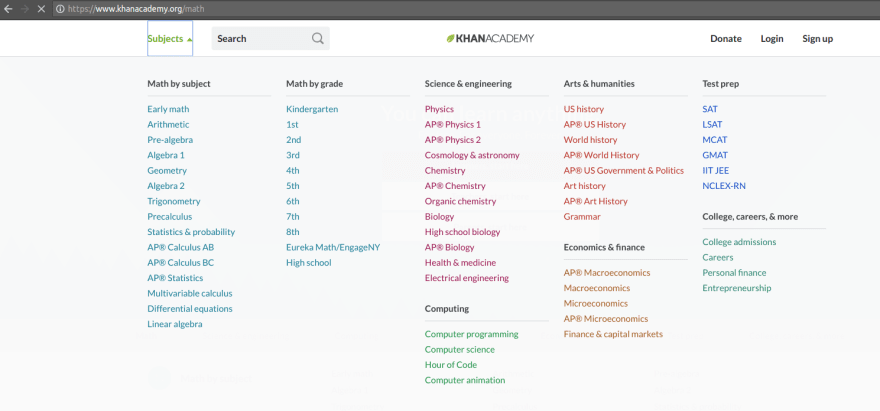The width and height of the screenshot is (880, 411).
Task: Open SAT test prep
Action: tap(710, 109)
